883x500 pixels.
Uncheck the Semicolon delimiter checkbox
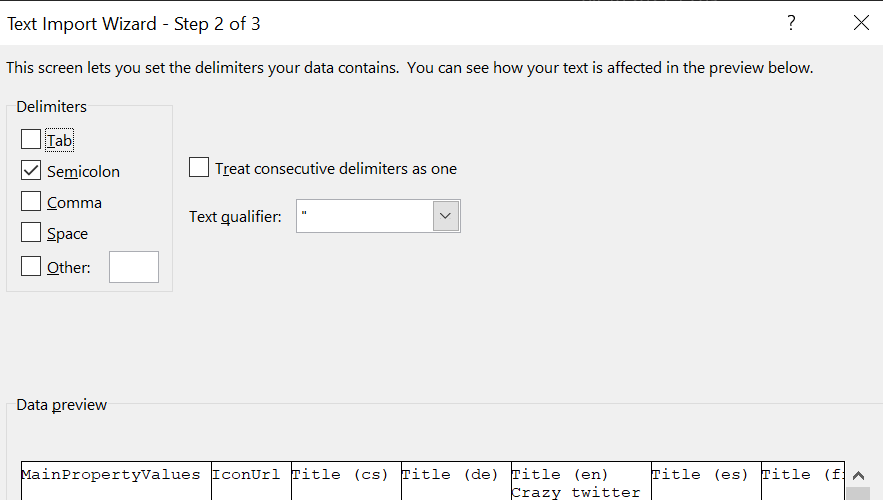31,171
